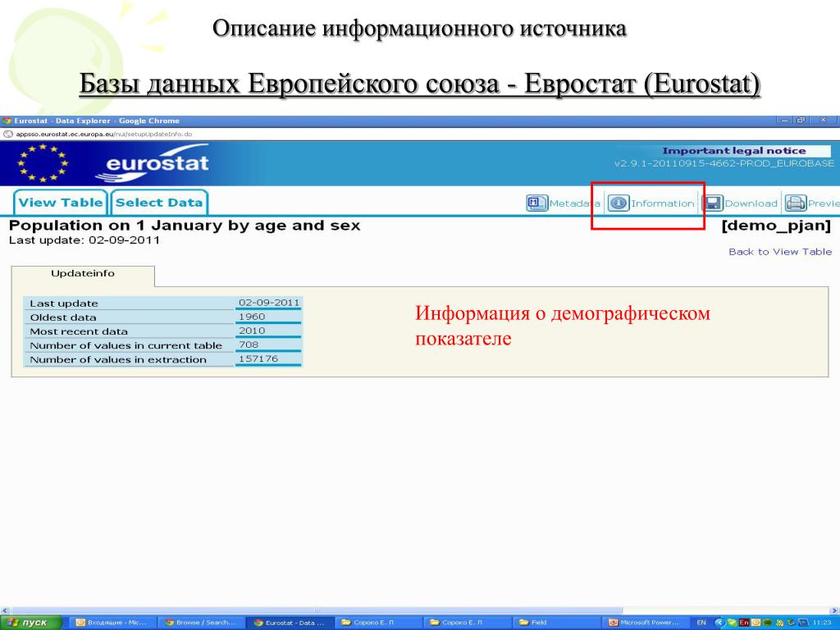Image resolution: width=840 pixels, height=630 pixels.
Task: Click the Metadata icon
Action: (x=536, y=203)
